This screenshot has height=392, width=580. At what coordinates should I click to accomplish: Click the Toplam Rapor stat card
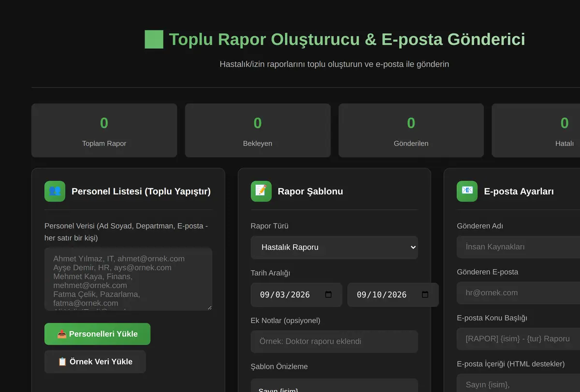pyautogui.click(x=104, y=131)
